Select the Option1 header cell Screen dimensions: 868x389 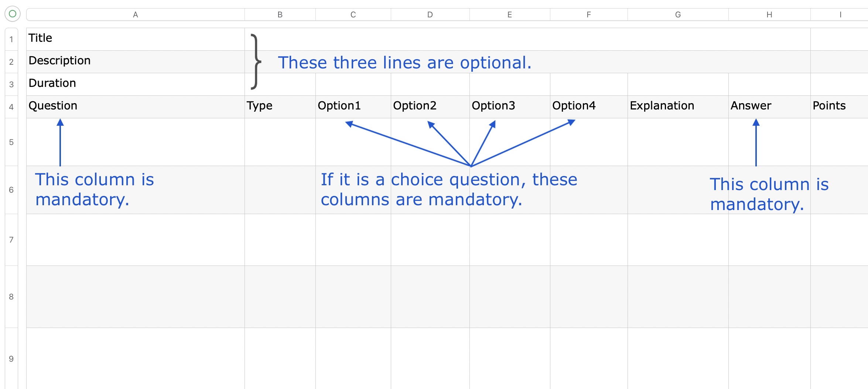(353, 106)
